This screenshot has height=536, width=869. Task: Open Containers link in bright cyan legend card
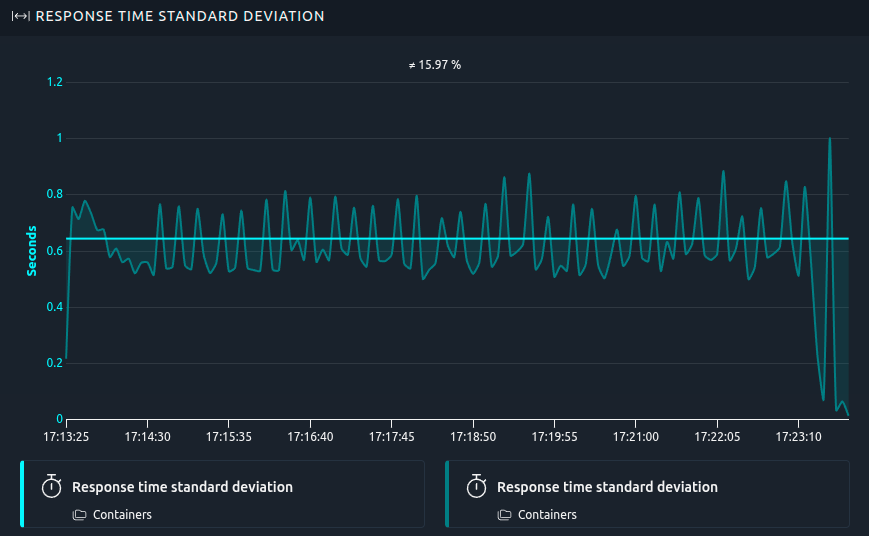(122, 515)
